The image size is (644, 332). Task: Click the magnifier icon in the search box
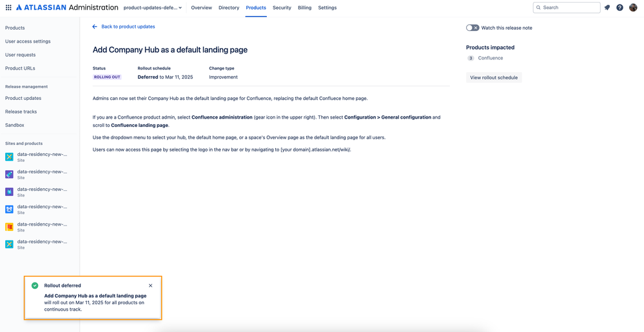[538, 7]
